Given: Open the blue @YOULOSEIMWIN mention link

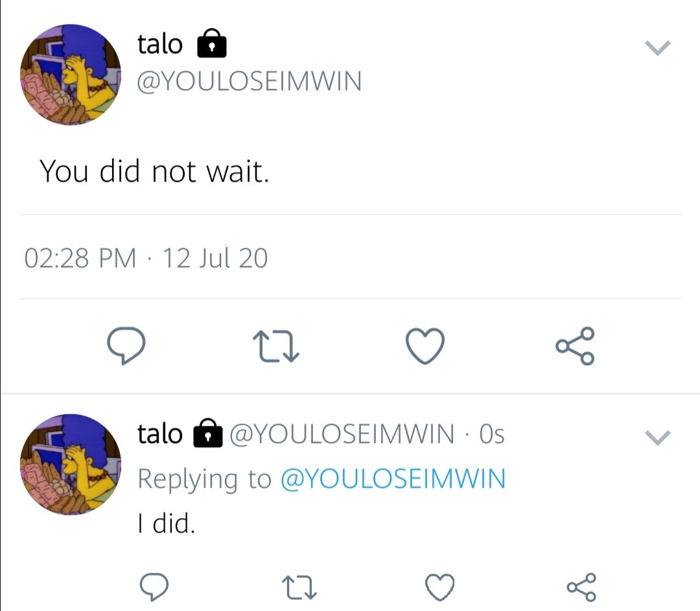Looking at the screenshot, I should [x=393, y=478].
